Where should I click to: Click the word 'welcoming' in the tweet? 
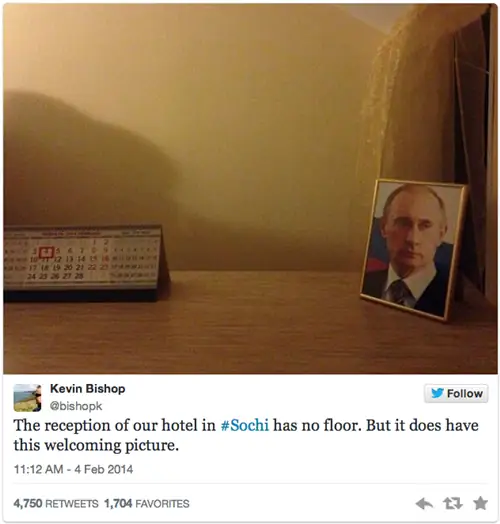(83, 445)
